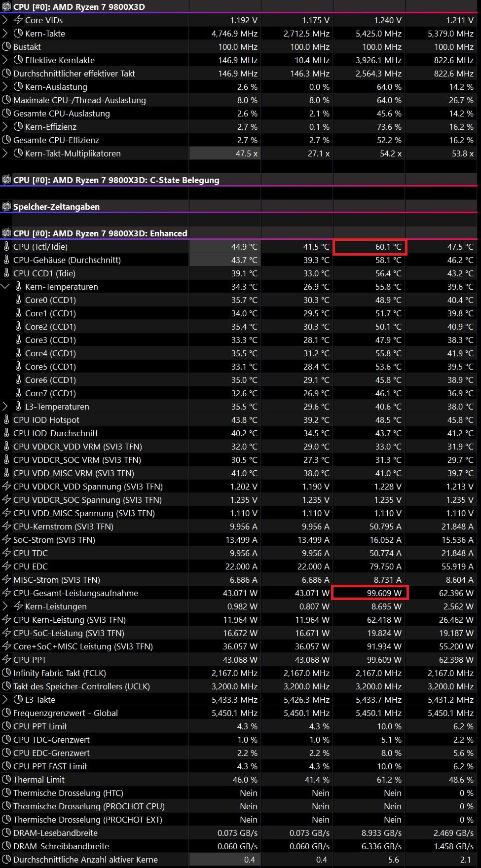
Task: Click thermometer icon of CPU CCD1 (Tdie)
Action: coord(6,273)
